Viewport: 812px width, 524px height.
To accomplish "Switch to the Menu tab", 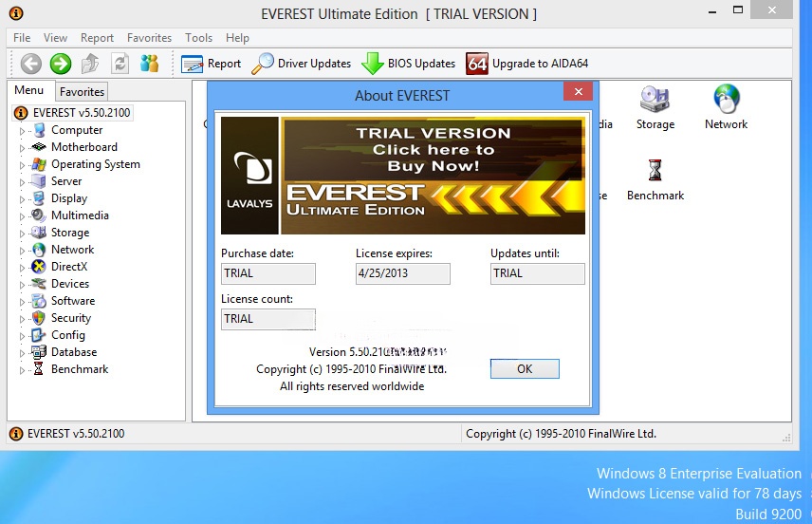I will point(29,90).
